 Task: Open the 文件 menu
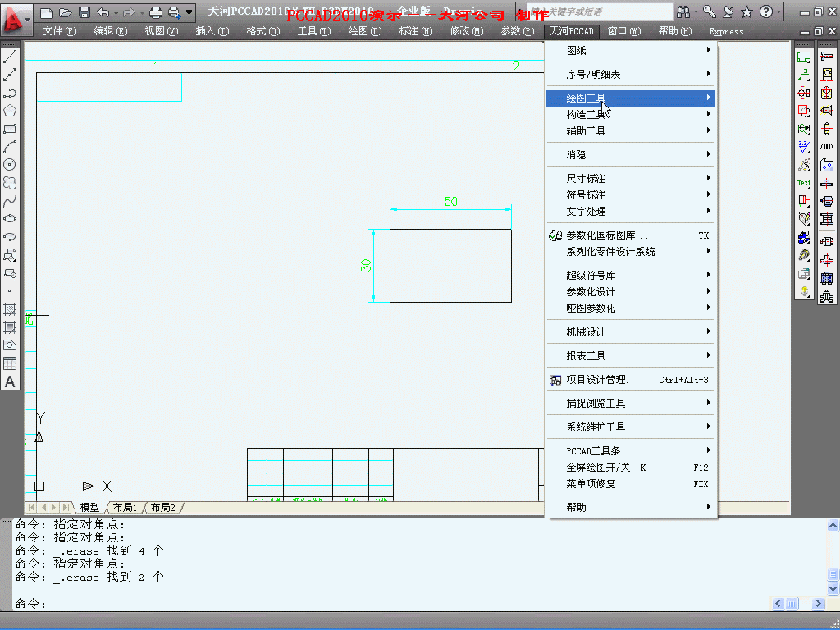[59, 31]
